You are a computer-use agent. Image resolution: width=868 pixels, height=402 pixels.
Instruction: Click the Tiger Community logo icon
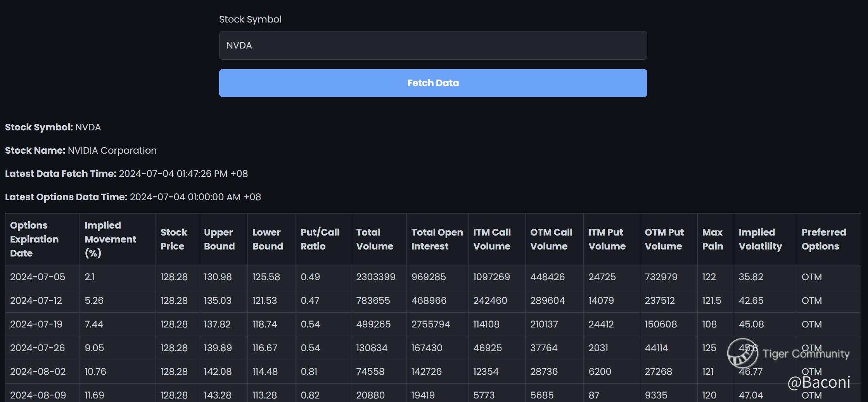click(x=742, y=353)
